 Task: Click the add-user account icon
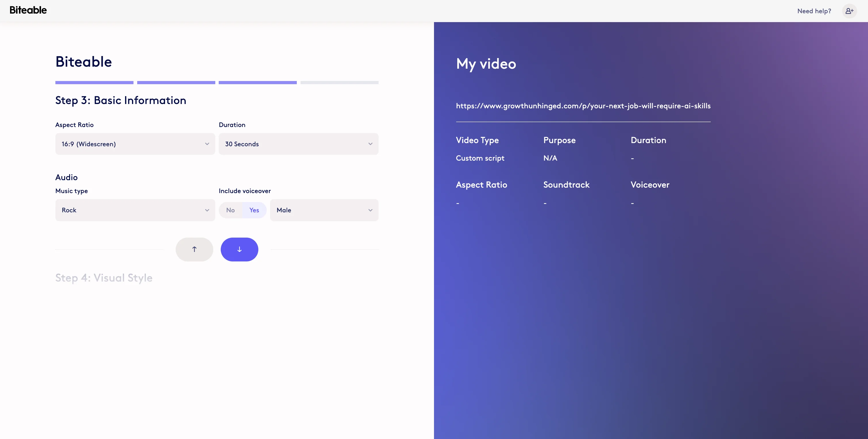point(849,11)
